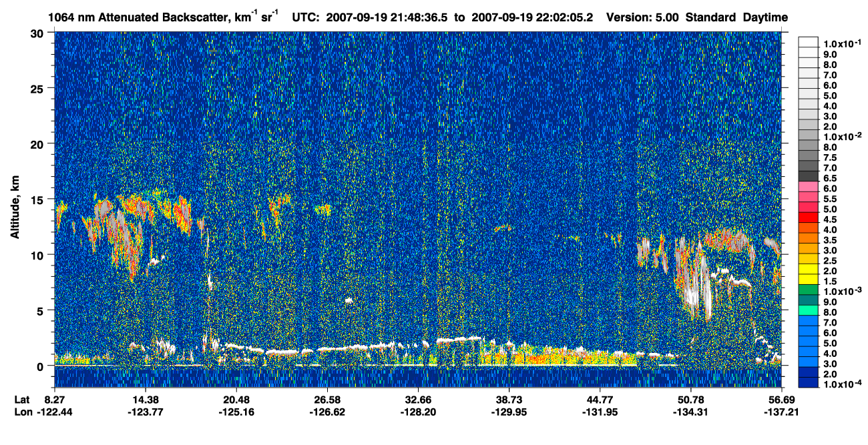Click latitude value "38.73"
The height and width of the screenshot is (445, 868).
click(509, 399)
